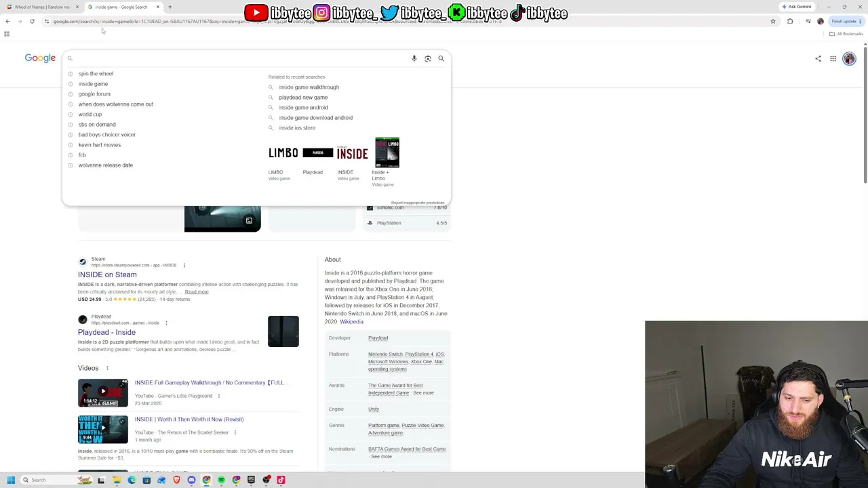Open All Bookmarks folder
Image resolution: width=868 pixels, height=488 pixels.
846,34
